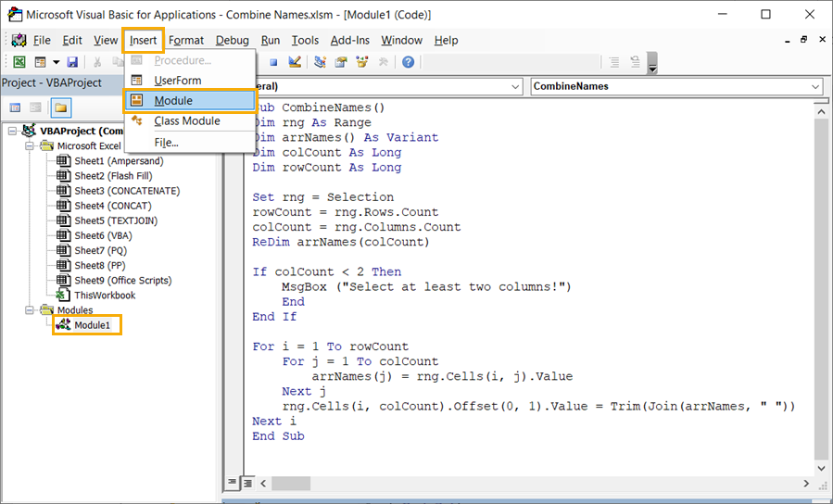Choose File... from the Insert menu
This screenshot has width=833, height=504.
click(x=190, y=143)
